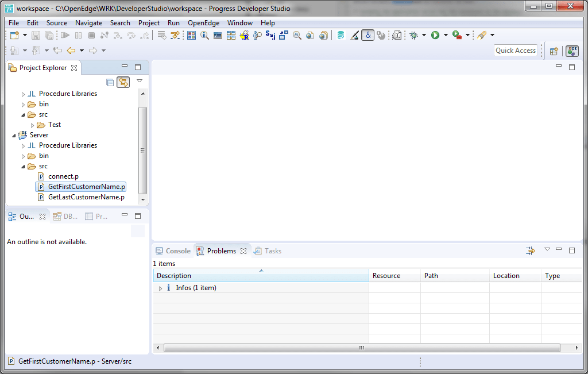Expand the Test folder
The width and height of the screenshot is (588, 374).
click(x=32, y=125)
